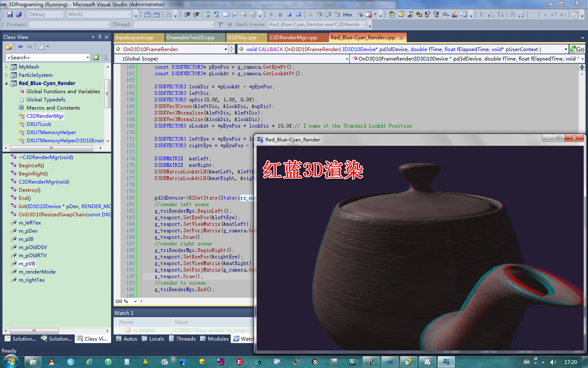588x368 pixels.
Task: Select the DXUTLock class in tree
Action: (39, 124)
